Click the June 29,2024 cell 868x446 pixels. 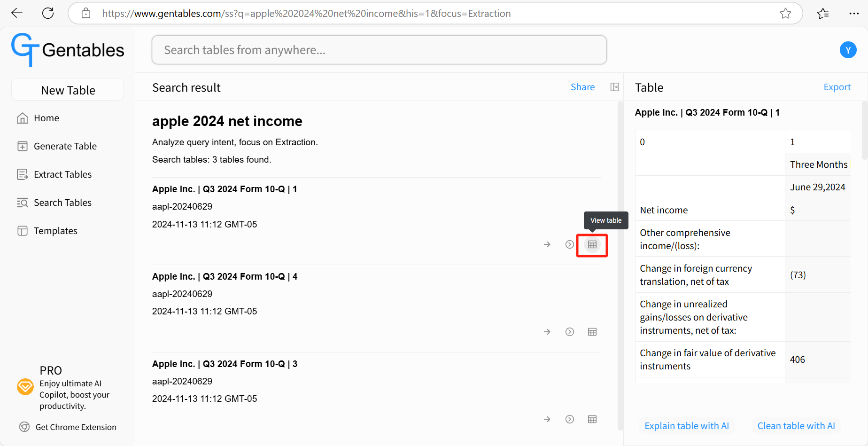818,187
